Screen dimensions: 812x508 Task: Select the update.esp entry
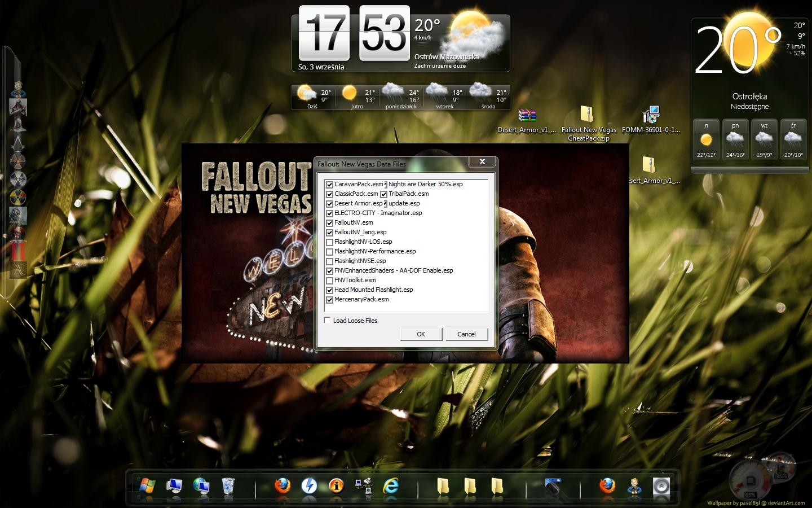pos(404,203)
